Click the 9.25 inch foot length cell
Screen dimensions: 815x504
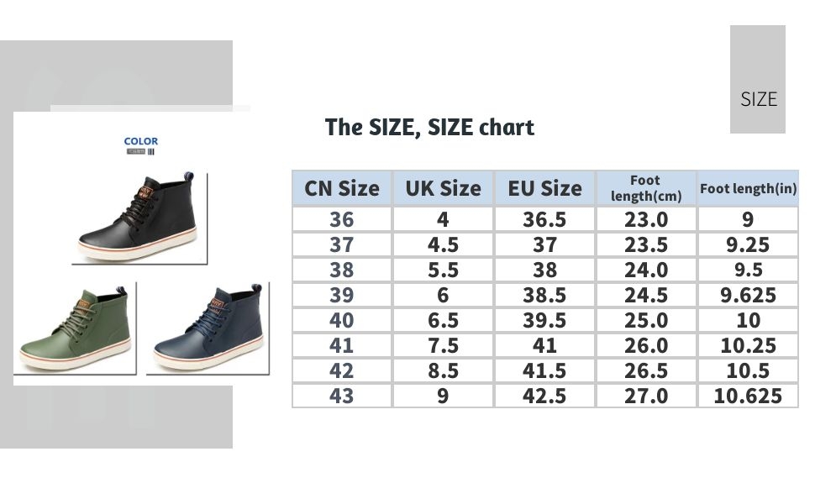[748, 244]
